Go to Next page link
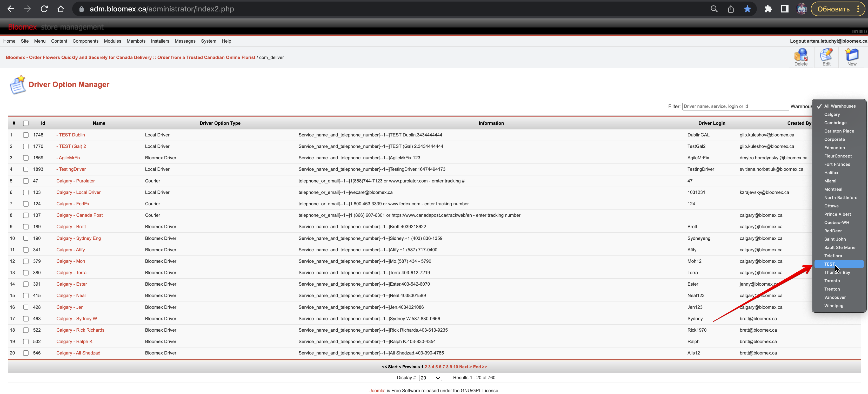868x394 pixels. point(465,367)
